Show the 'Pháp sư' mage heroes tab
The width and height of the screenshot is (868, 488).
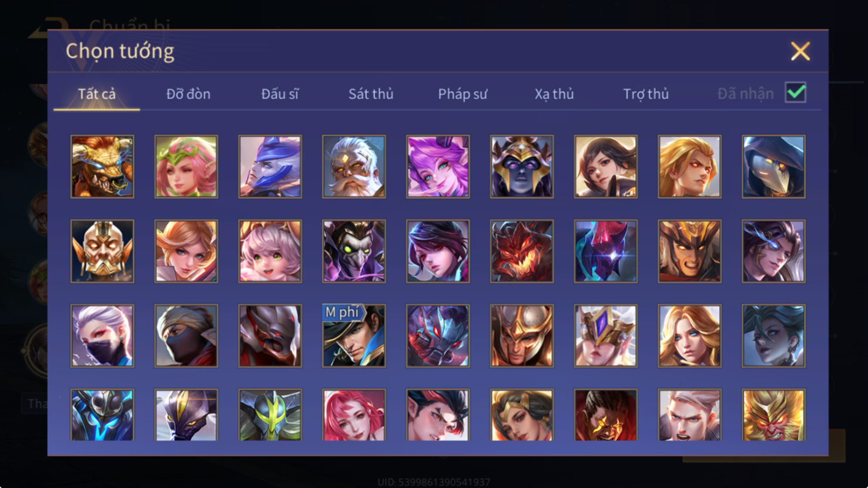click(x=463, y=94)
